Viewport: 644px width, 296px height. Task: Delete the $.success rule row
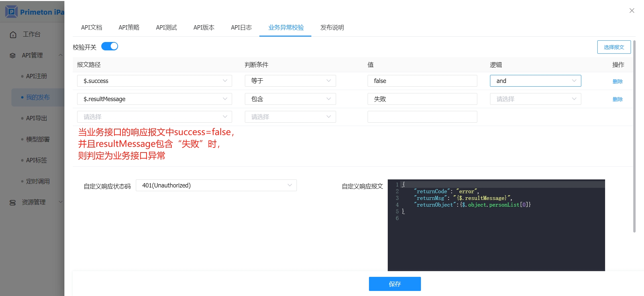tap(617, 81)
